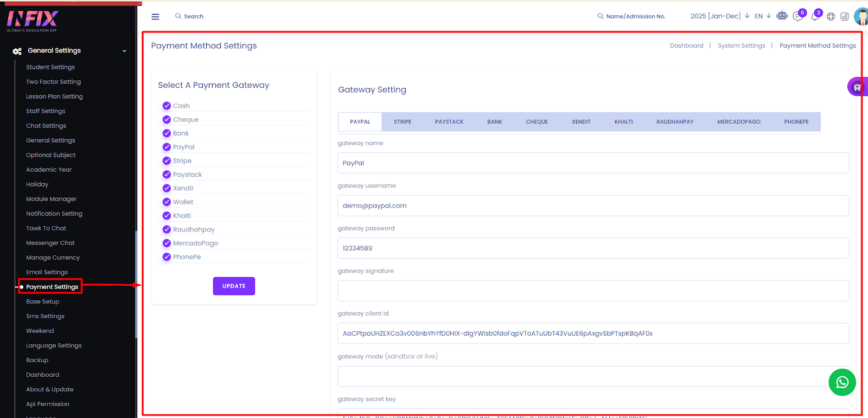This screenshot has height=418, width=868.
Task: Go to Dashboard breadcrumb link
Action: coord(686,46)
